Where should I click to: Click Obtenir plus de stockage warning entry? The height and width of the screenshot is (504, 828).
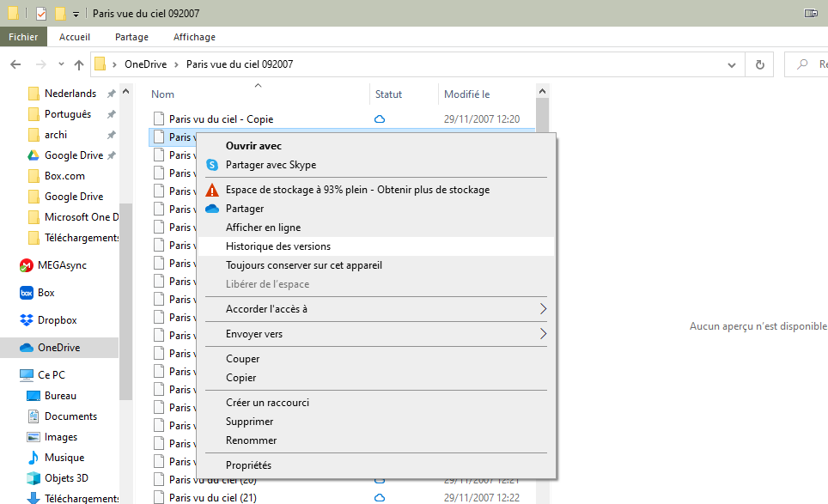376,190
